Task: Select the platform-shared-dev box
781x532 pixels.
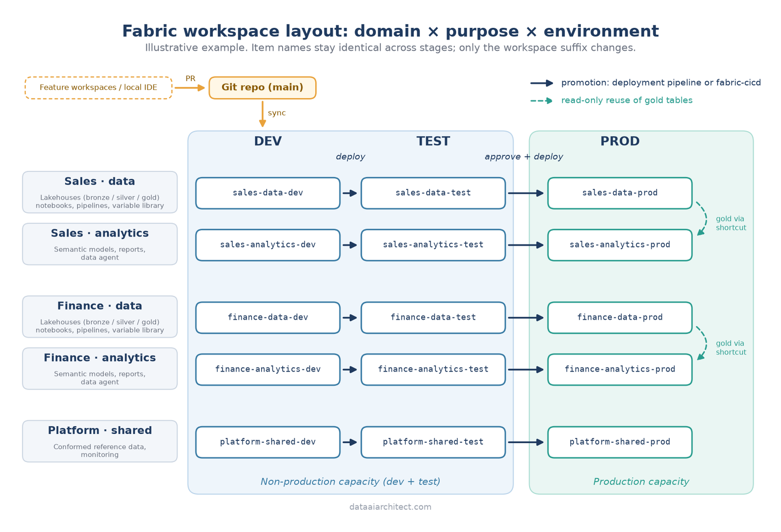Action: coord(268,442)
